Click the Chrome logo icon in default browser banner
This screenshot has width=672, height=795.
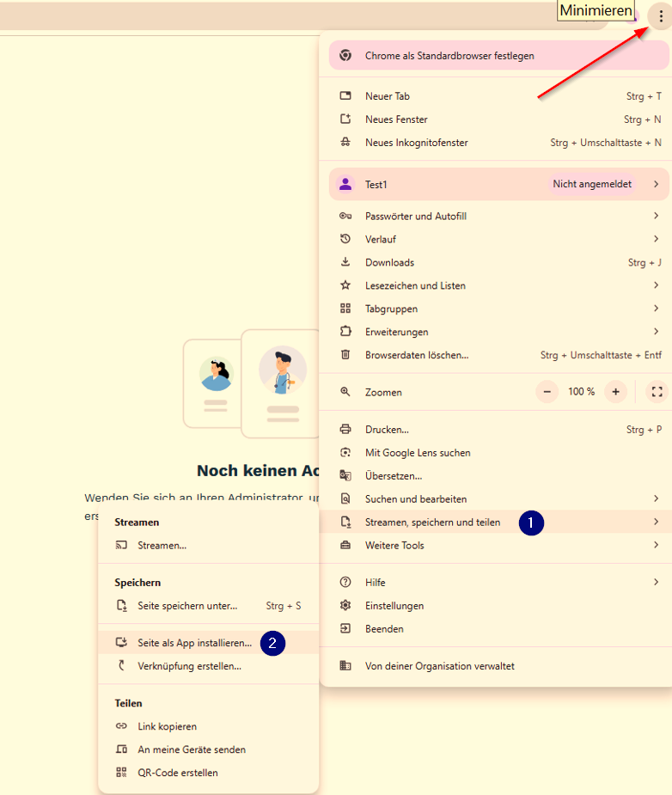click(x=345, y=55)
